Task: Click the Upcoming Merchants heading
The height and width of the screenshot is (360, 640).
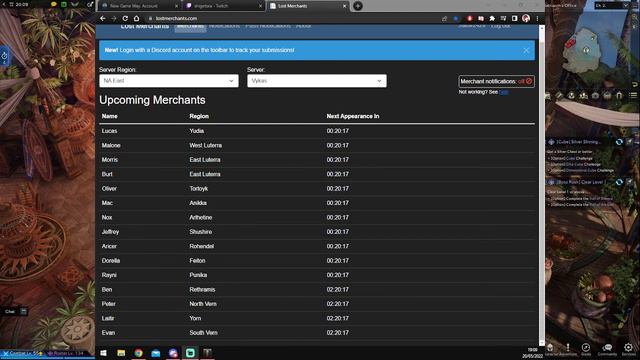Action: tap(152, 100)
